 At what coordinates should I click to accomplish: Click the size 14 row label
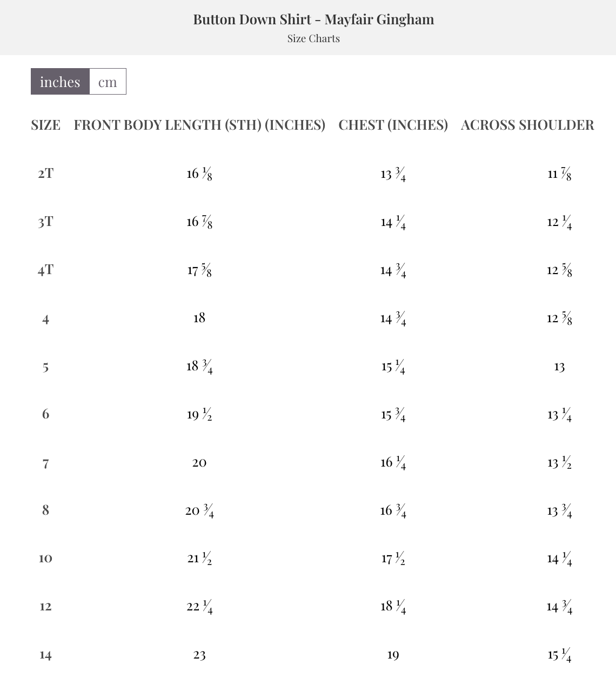45,655
